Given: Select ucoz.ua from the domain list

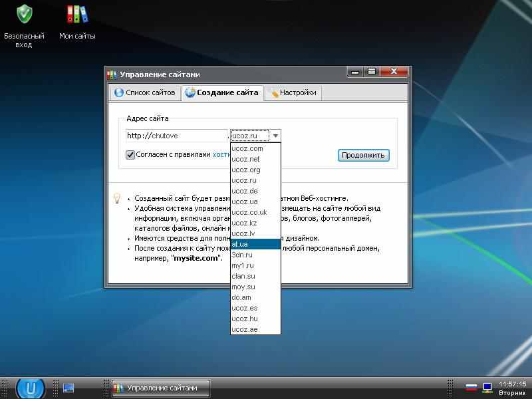Looking at the screenshot, I should [255, 201].
